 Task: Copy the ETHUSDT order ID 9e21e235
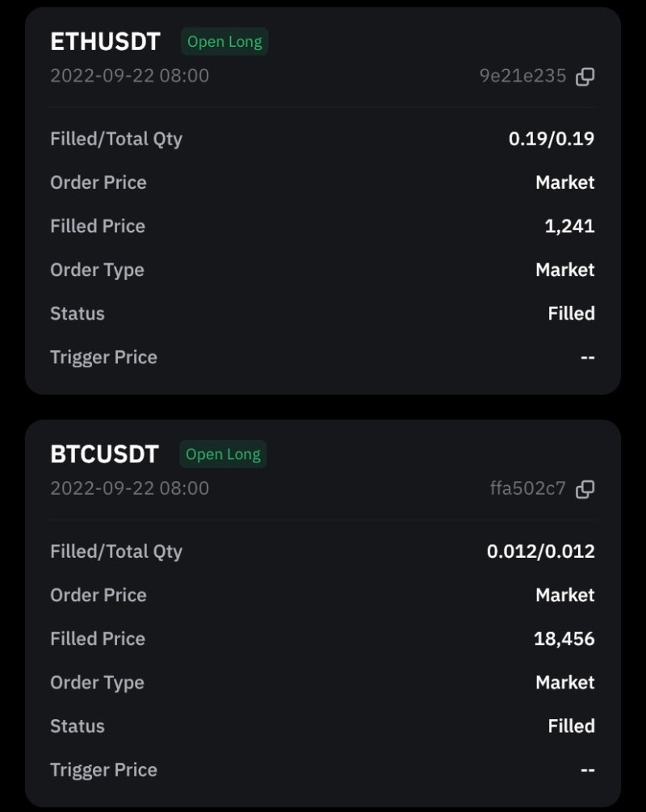tap(585, 77)
